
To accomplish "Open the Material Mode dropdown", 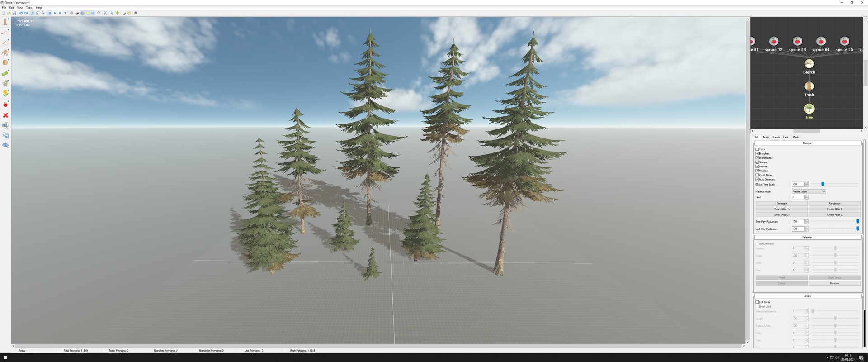I will coord(809,191).
